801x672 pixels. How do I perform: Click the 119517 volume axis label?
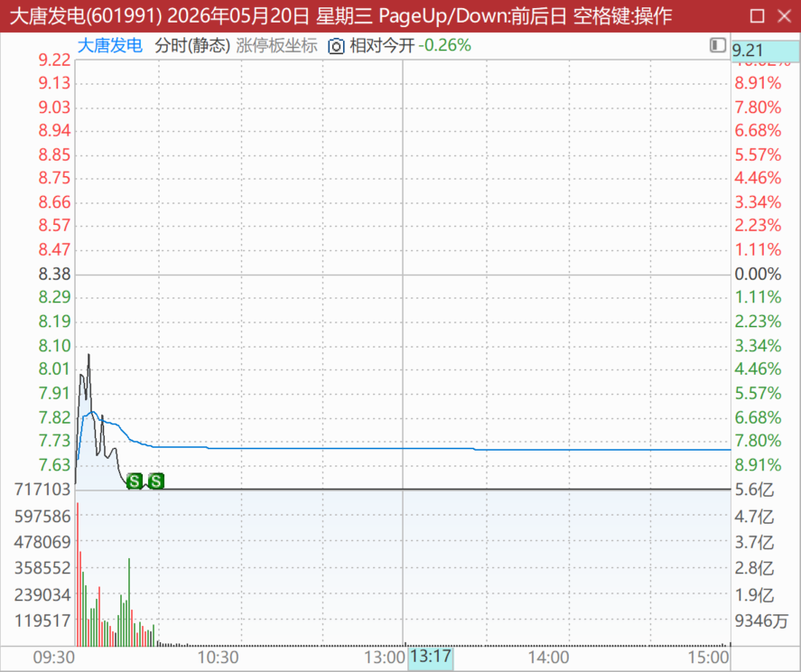pyautogui.click(x=42, y=621)
